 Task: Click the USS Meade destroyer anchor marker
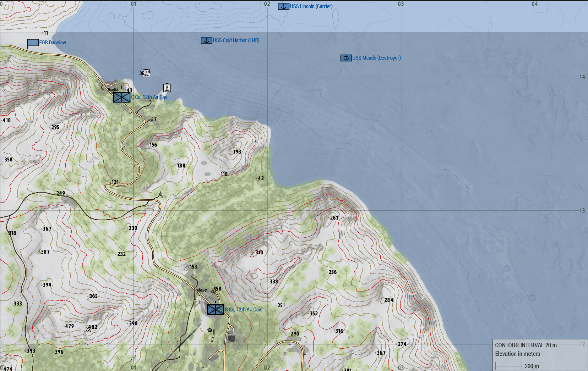[x=346, y=58]
